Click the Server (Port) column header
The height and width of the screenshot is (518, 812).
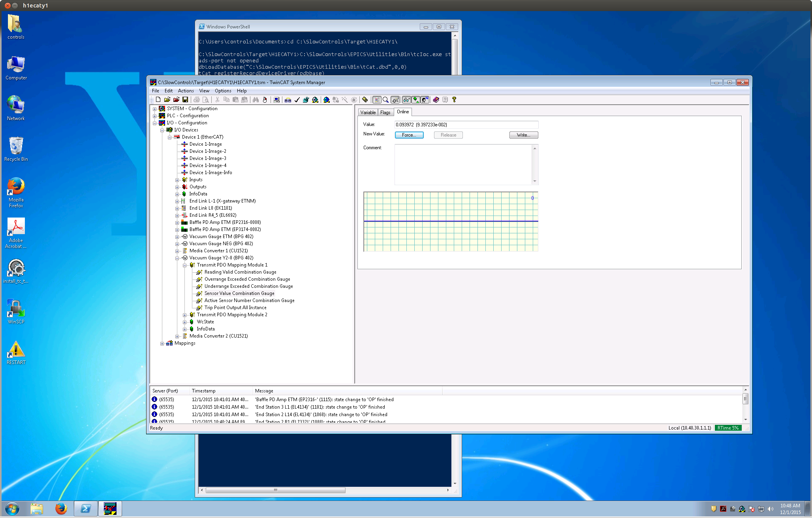(x=169, y=391)
